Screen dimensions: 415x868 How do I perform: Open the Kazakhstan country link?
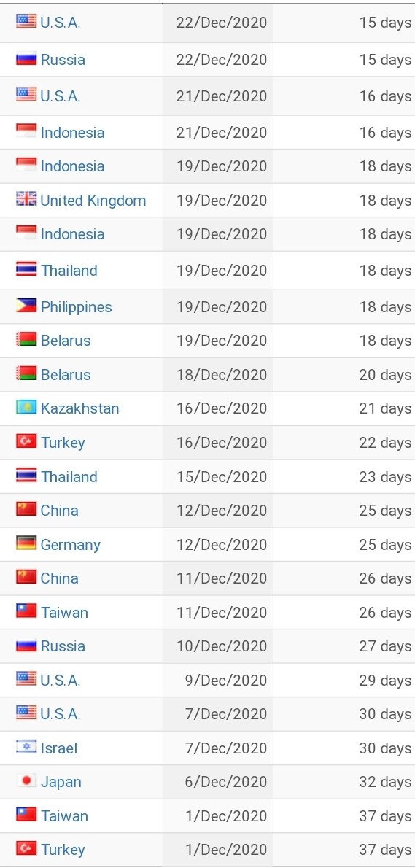click(79, 408)
